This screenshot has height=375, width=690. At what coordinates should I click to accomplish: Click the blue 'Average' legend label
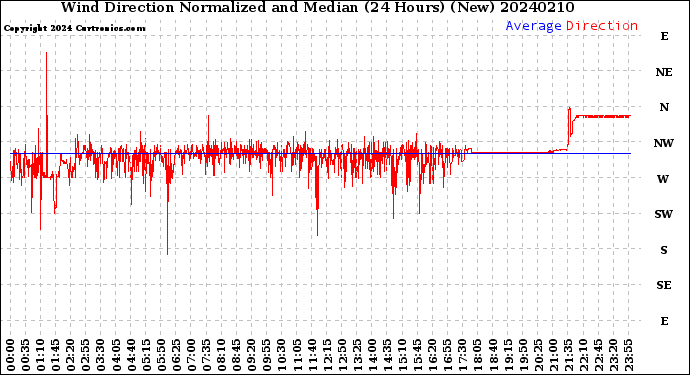click(533, 26)
